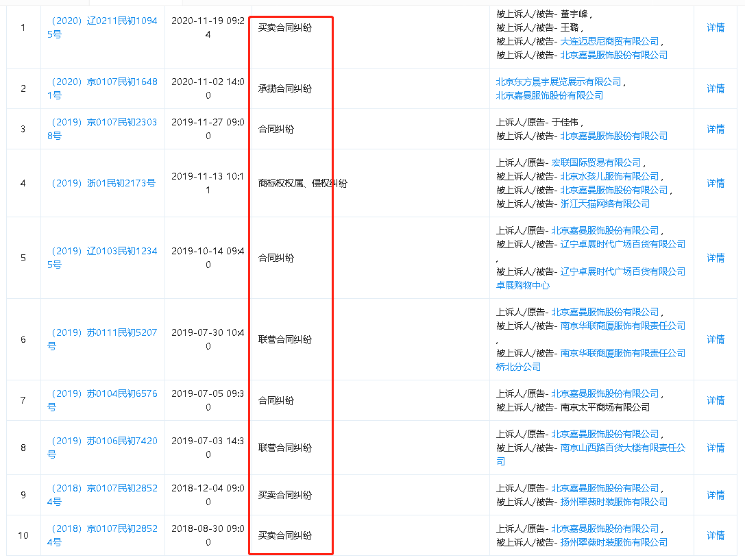View 详情 for the 南京山西路百货 case row
Image resolution: width=745 pixels, height=560 pixels.
(716, 448)
